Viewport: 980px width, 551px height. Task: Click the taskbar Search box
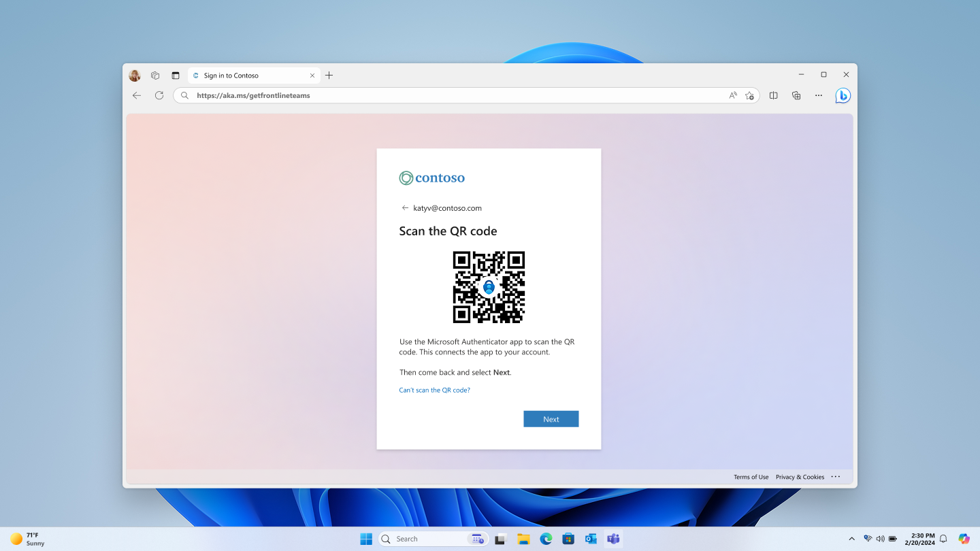(x=433, y=539)
